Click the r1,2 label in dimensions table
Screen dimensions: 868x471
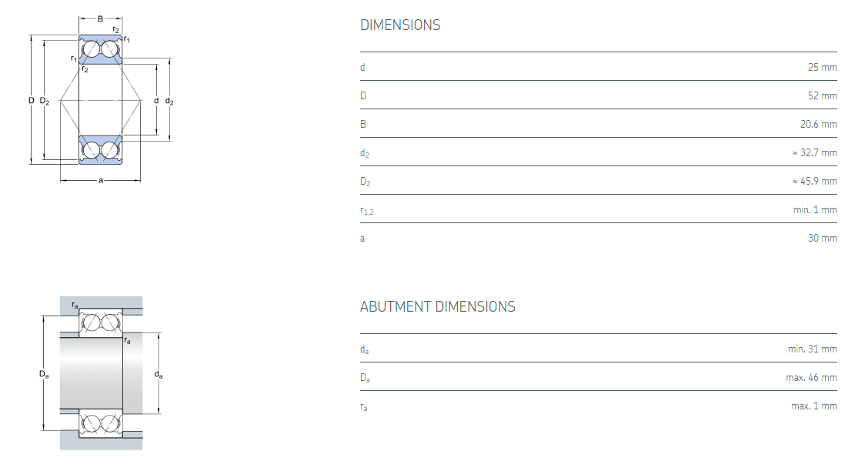click(x=367, y=211)
